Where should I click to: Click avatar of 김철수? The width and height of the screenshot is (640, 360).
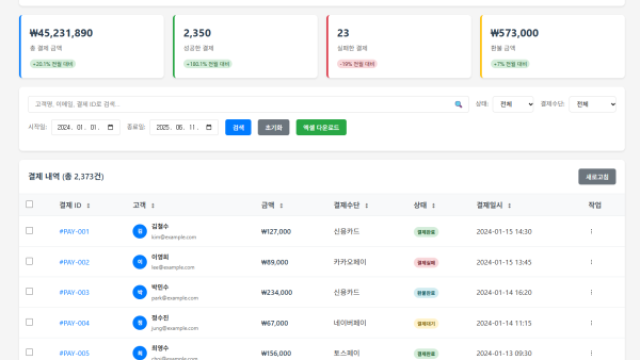click(140, 231)
